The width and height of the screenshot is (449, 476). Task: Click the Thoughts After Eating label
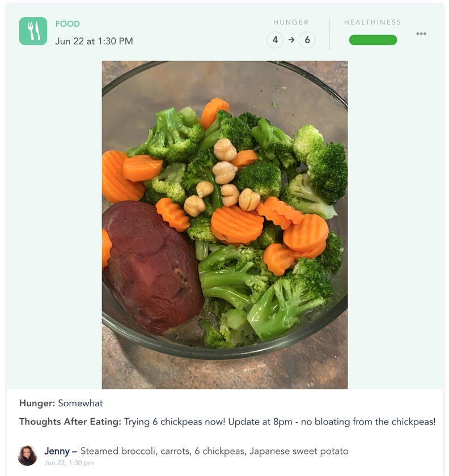tap(70, 422)
